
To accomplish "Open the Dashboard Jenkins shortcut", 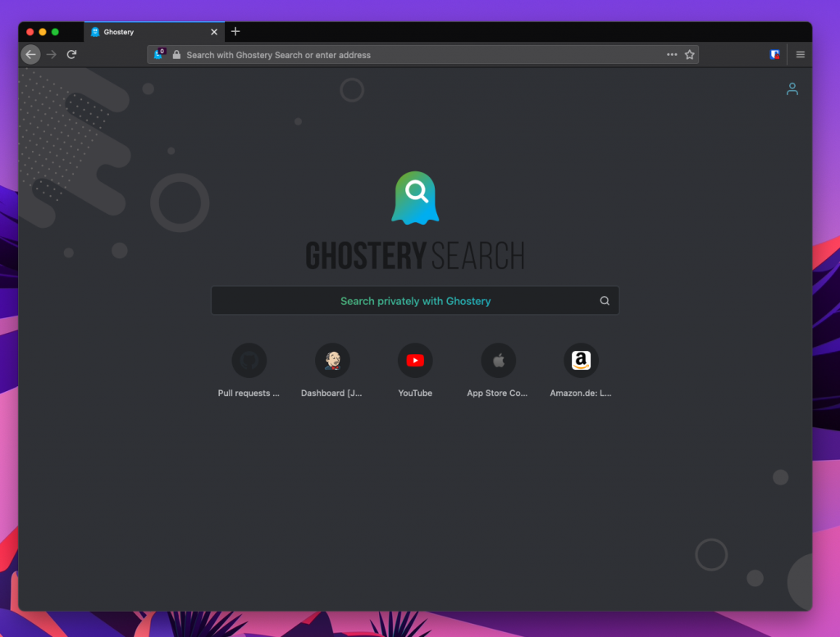I will 332,360.
